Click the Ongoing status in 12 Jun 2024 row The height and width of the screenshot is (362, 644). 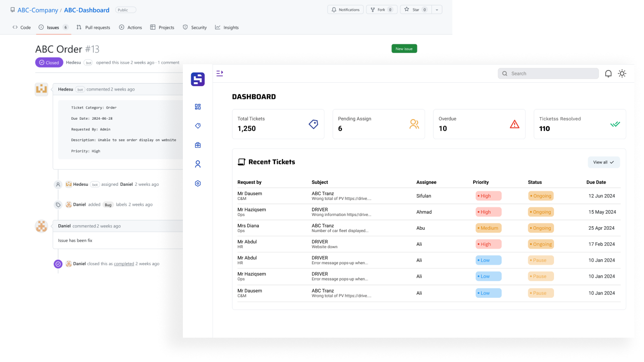541,196
